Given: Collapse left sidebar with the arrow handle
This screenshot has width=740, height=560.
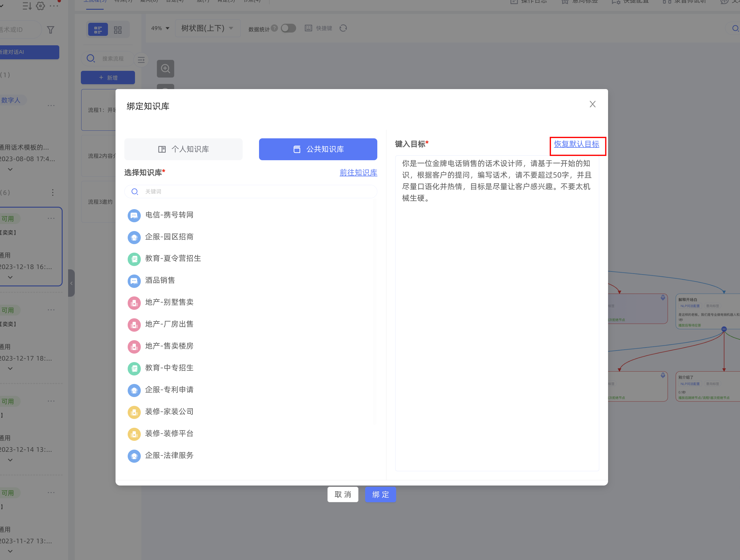Looking at the screenshot, I should tap(71, 283).
